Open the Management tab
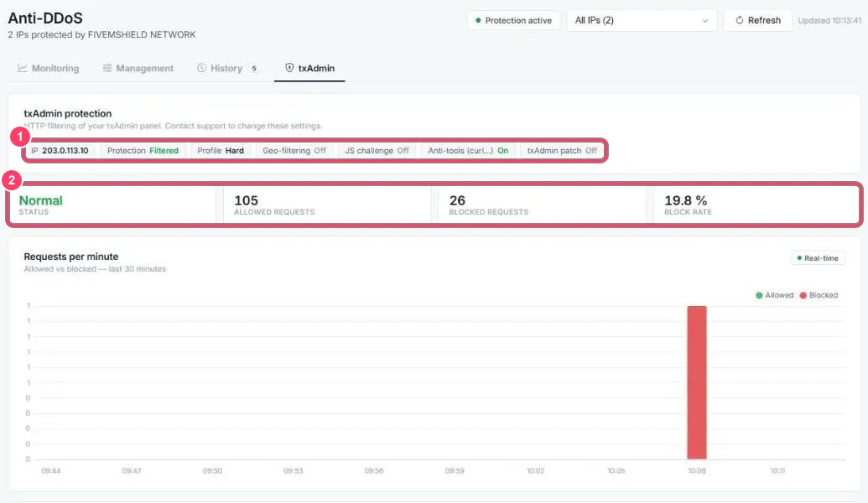The height and width of the screenshot is (503, 868). click(138, 68)
